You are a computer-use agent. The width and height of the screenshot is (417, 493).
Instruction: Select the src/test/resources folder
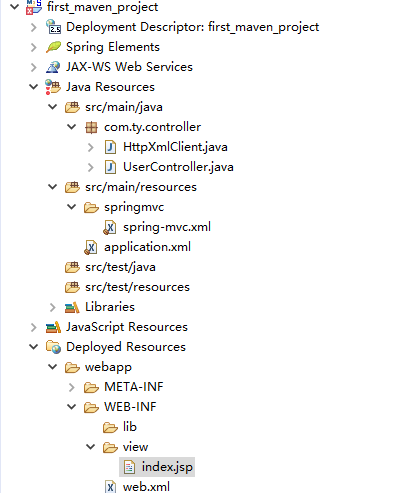coord(137,287)
